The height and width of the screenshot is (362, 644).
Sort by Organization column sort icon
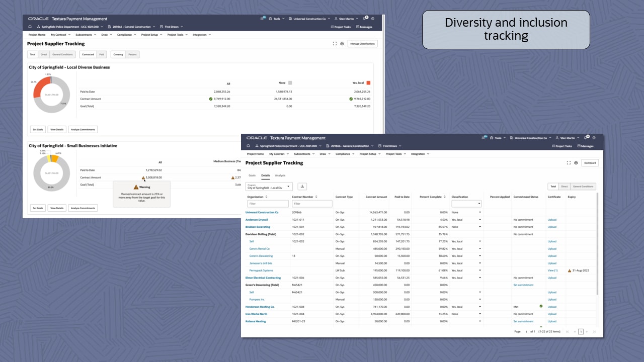point(266,197)
